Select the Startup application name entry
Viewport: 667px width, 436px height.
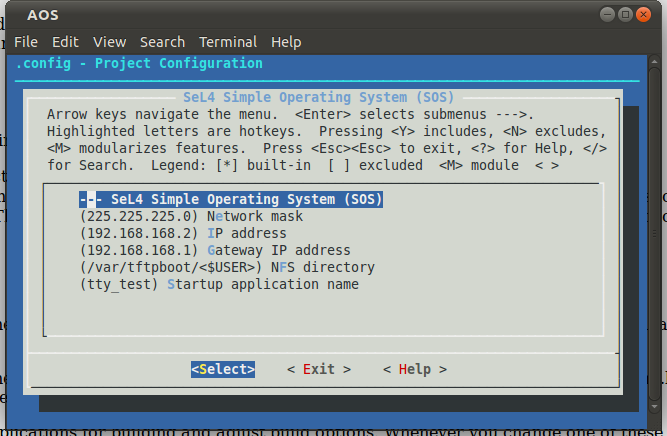click(219, 284)
